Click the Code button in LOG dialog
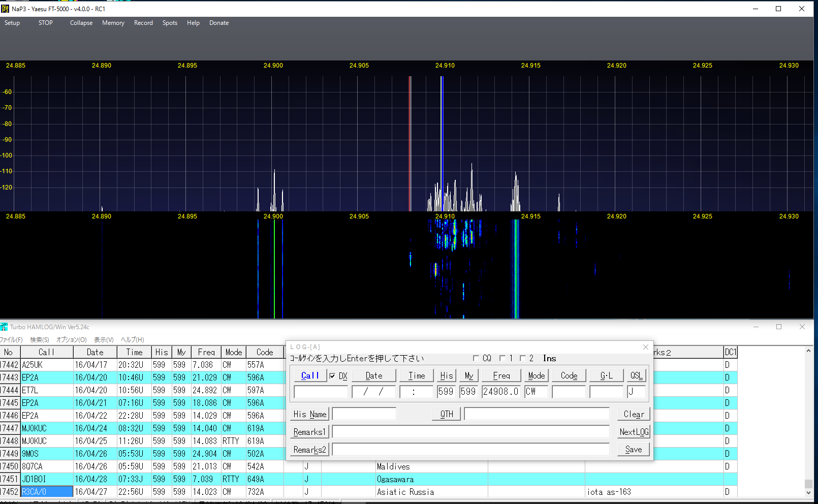Image resolution: width=818 pixels, height=504 pixels. (569, 375)
